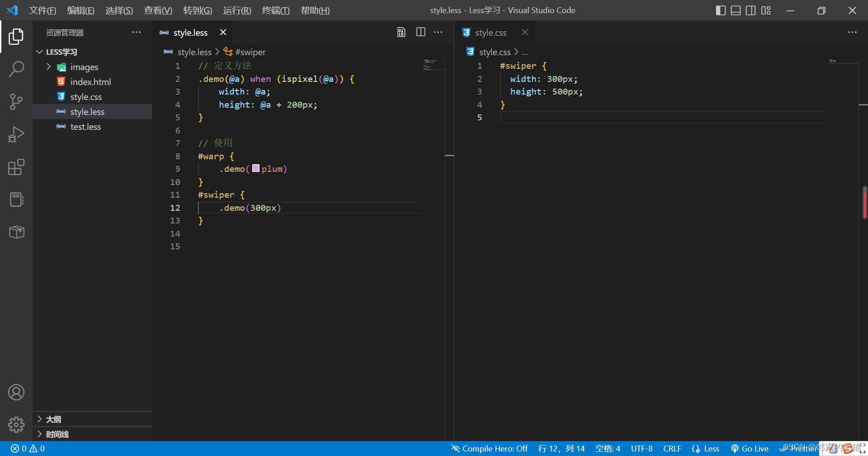
Task: Open style.css in explorer
Action: point(92,97)
